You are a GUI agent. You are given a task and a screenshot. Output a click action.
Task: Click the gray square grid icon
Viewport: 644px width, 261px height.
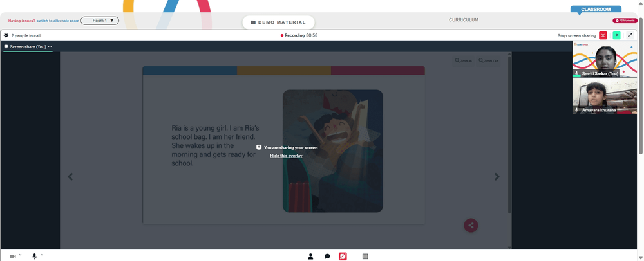tap(365, 256)
